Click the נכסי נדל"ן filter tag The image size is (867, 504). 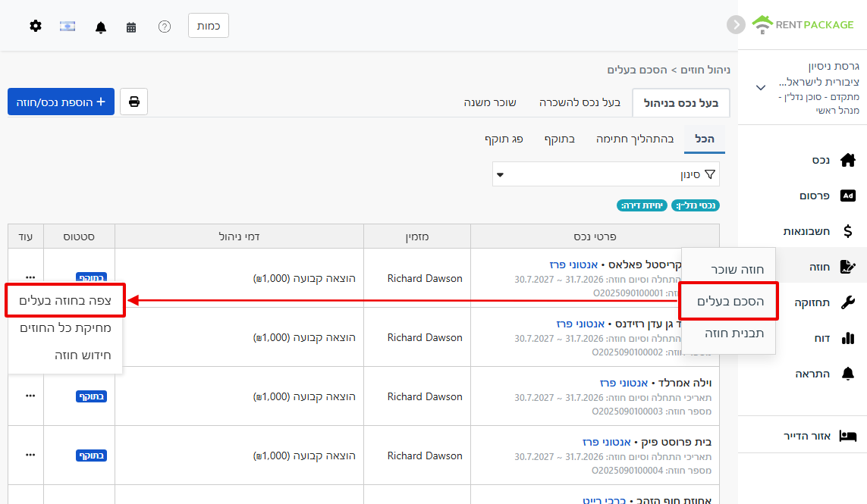(695, 205)
